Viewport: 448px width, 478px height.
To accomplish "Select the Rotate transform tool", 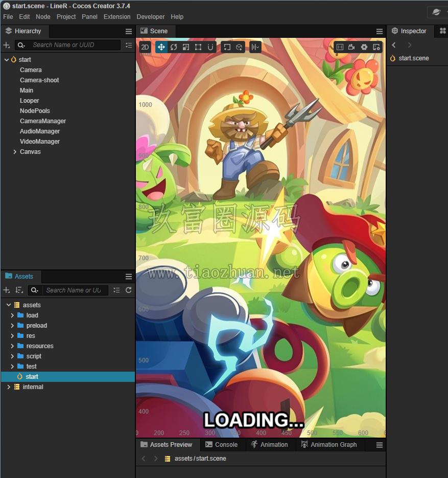I will (x=174, y=47).
